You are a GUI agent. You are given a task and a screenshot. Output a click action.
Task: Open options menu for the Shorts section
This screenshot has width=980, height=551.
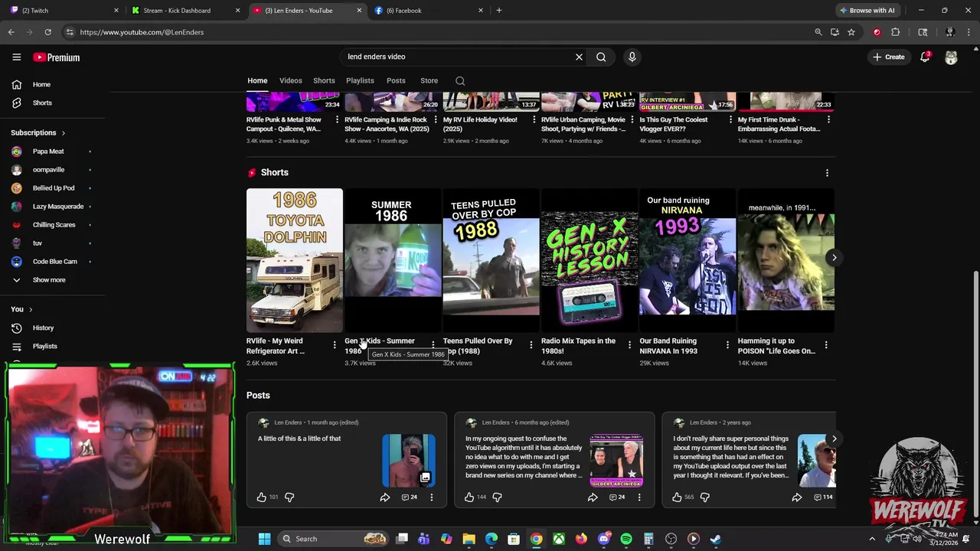827,173
